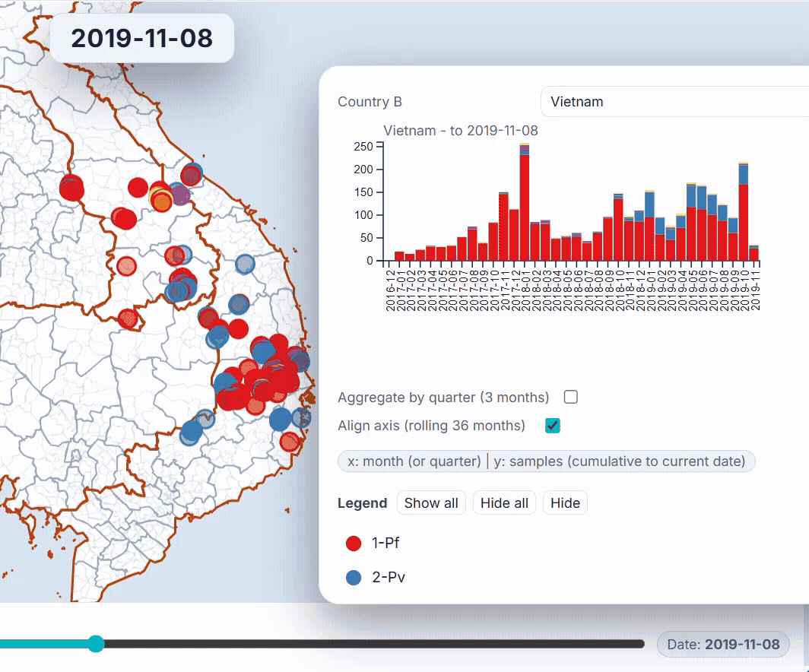Uncheck Align axis rolling 36 months
The image size is (809, 672).
pyautogui.click(x=553, y=426)
